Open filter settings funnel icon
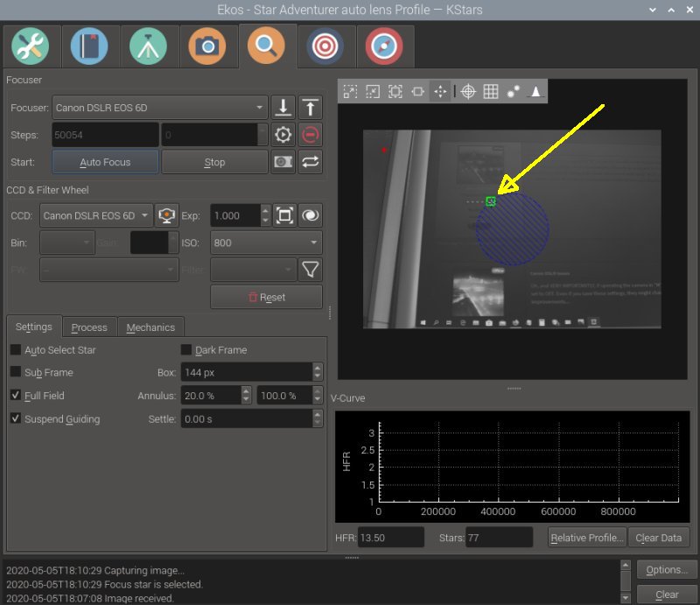700x605 pixels. tap(311, 270)
